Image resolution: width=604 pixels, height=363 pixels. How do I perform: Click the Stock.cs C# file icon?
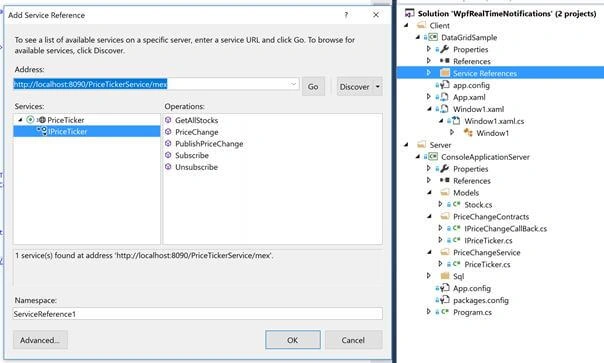[456, 204]
